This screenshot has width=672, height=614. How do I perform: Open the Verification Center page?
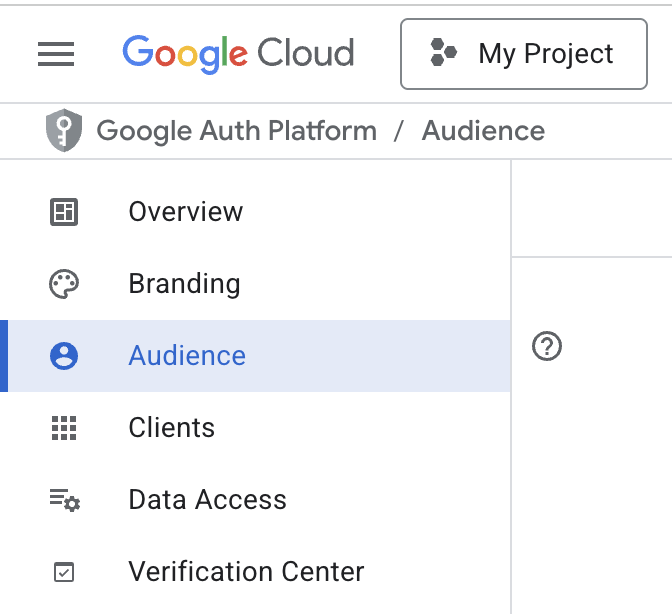pyautogui.click(x=255, y=572)
